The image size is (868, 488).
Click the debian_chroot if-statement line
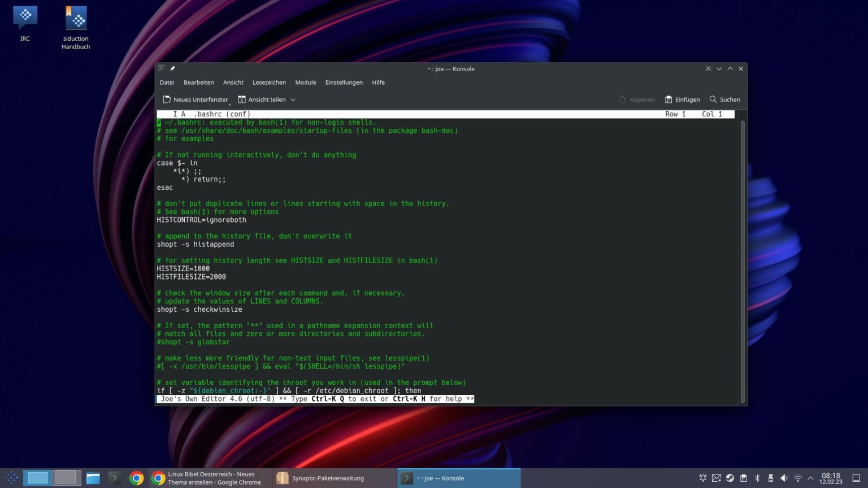click(x=289, y=390)
